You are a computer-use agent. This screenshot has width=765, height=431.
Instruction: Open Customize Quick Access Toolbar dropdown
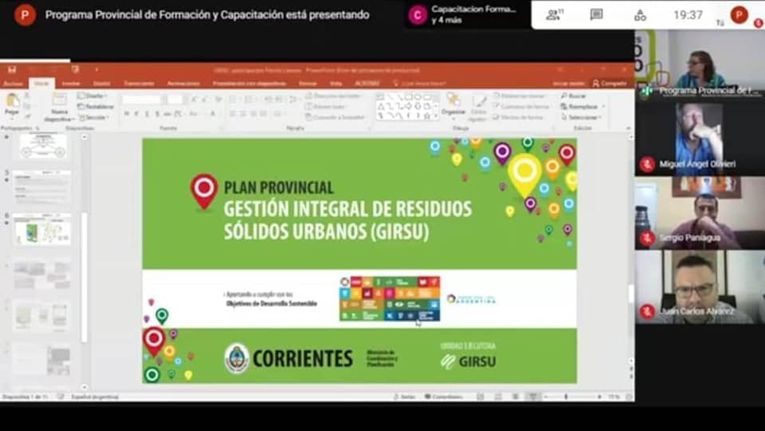pyautogui.click(x=96, y=70)
